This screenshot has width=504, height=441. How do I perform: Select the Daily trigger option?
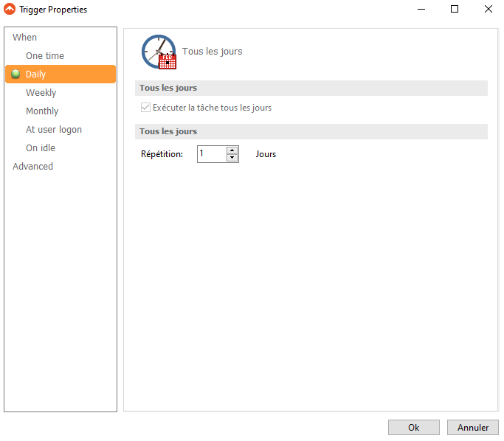pyautogui.click(x=61, y=74)
